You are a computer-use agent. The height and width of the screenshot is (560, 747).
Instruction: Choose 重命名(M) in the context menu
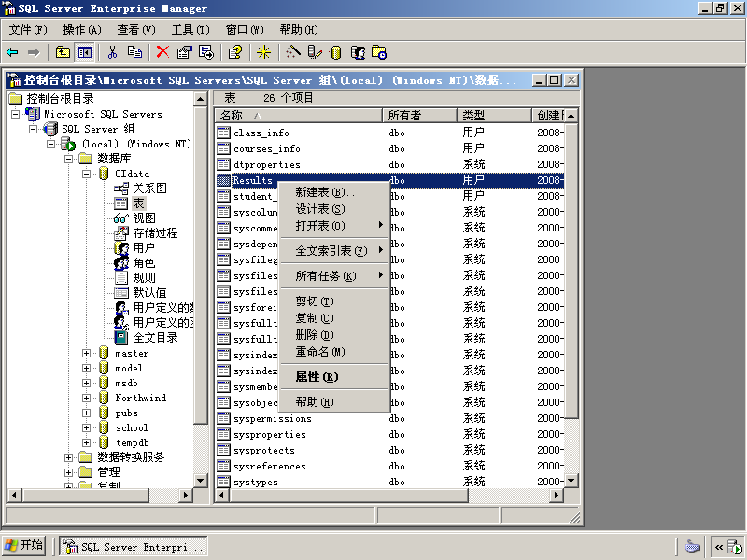[334, 352]
